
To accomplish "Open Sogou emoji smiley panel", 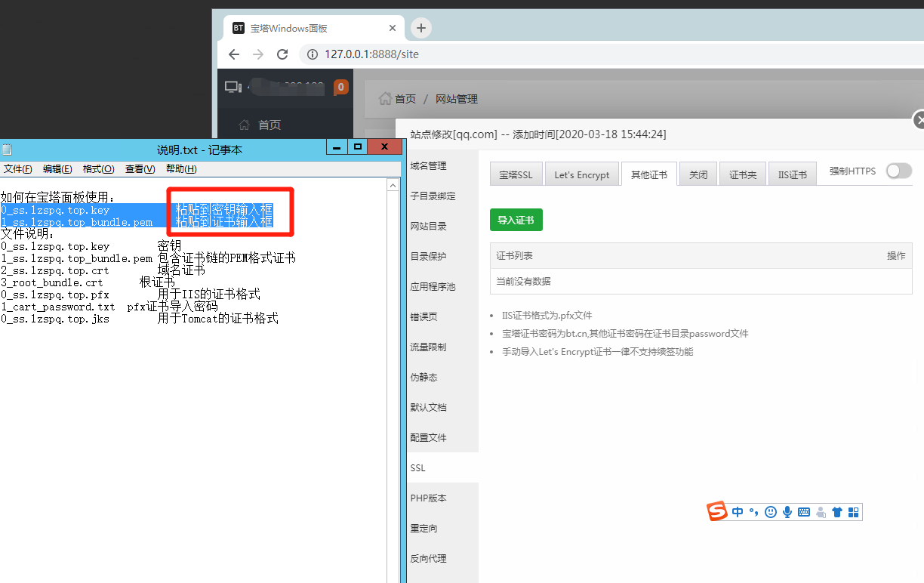I will click(771, 512).
